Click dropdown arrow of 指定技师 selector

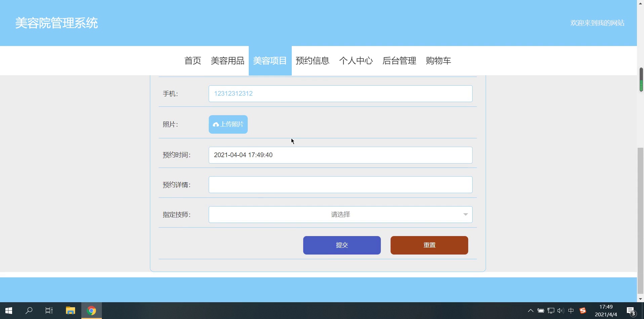pyautogui.click(x=466, y=215)
